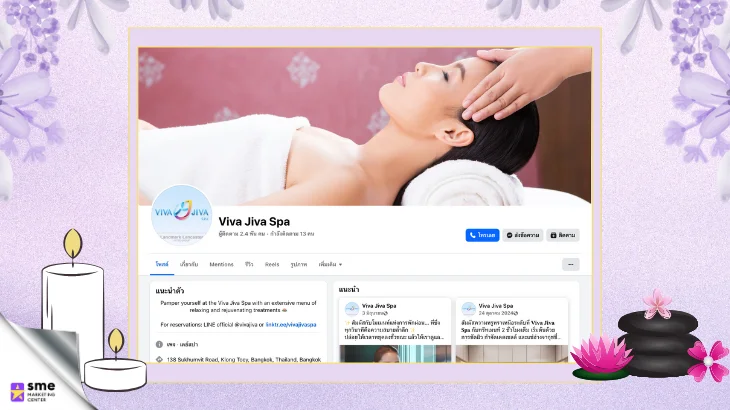Click the location pin icon by Sukhumvit address

160,359
